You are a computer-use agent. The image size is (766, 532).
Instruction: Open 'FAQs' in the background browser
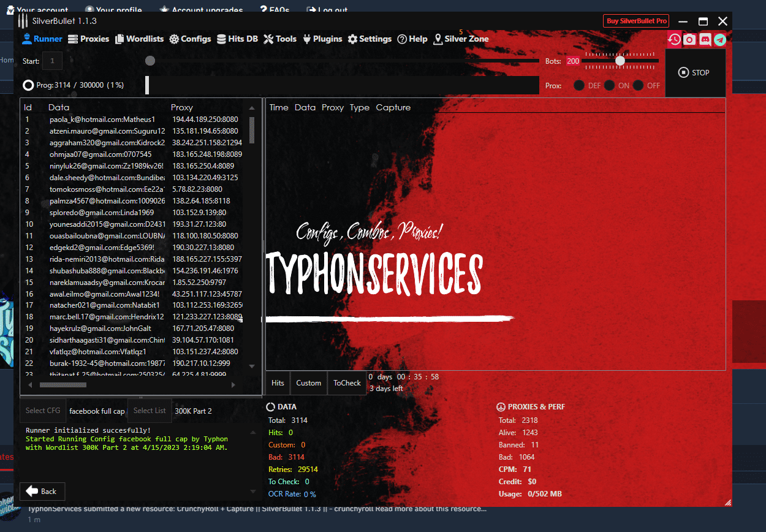tap(273, 10)
